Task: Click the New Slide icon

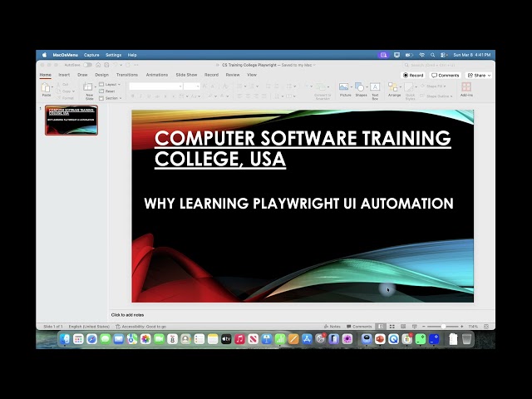Action: [88, 86]
